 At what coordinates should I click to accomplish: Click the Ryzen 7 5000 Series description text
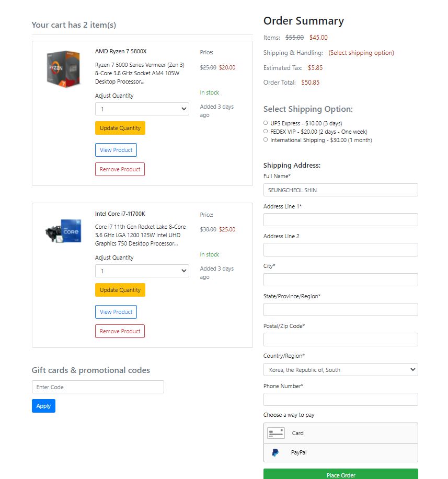pos(140,73)
